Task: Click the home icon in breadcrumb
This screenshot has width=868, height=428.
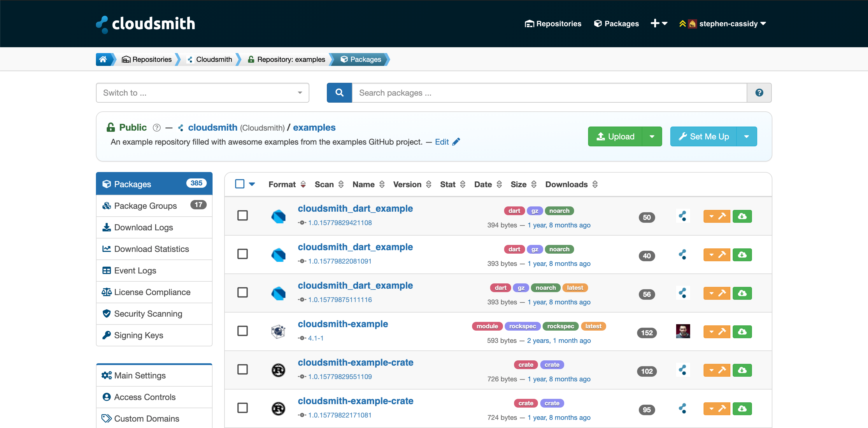Action: [103, 59]
